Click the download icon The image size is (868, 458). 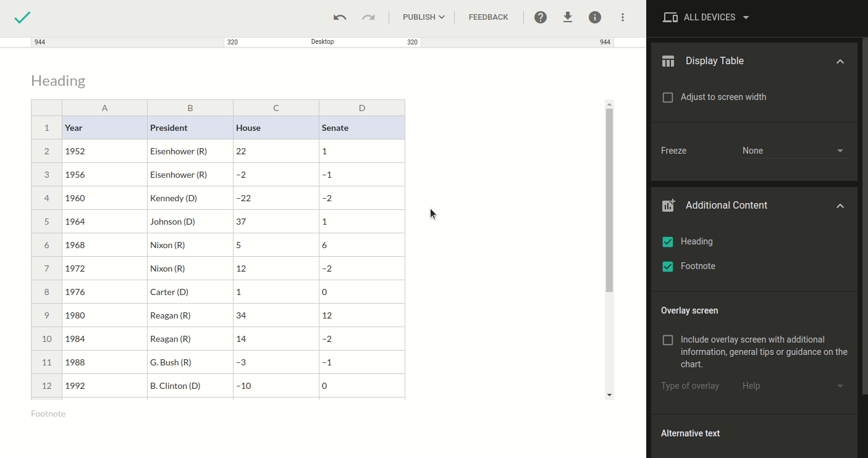pyautogui.click(x=568, y=17)
